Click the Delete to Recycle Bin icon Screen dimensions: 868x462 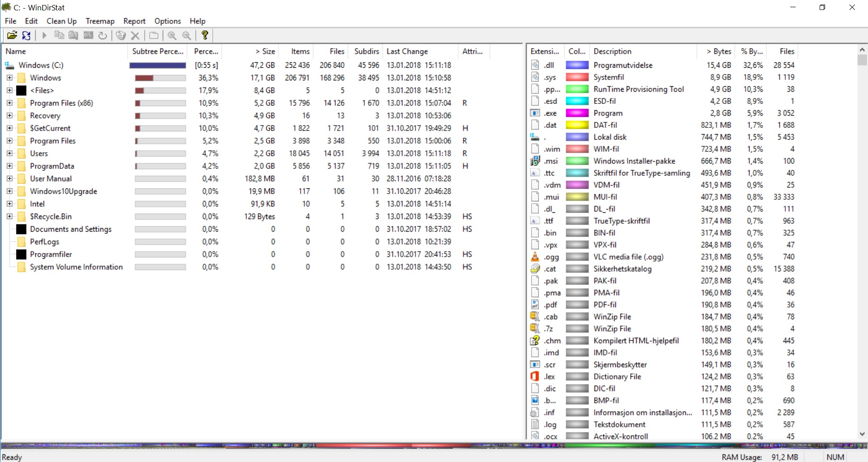pos(121,35)
